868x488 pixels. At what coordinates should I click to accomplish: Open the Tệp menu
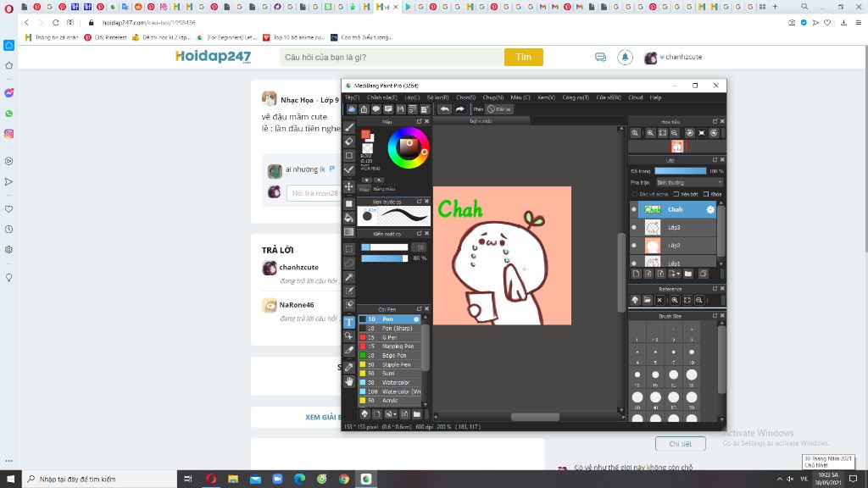click(x=352, y=97)
